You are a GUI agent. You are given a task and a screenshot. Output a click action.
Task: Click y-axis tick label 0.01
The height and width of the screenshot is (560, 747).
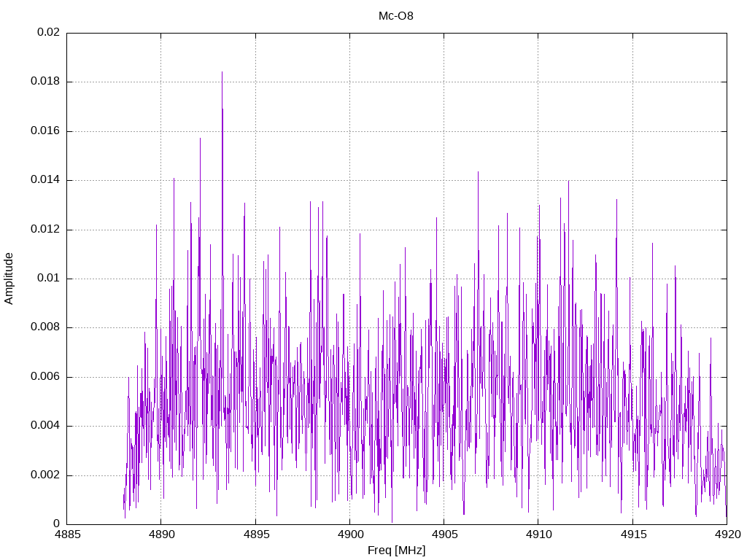[x=49, y=279]
